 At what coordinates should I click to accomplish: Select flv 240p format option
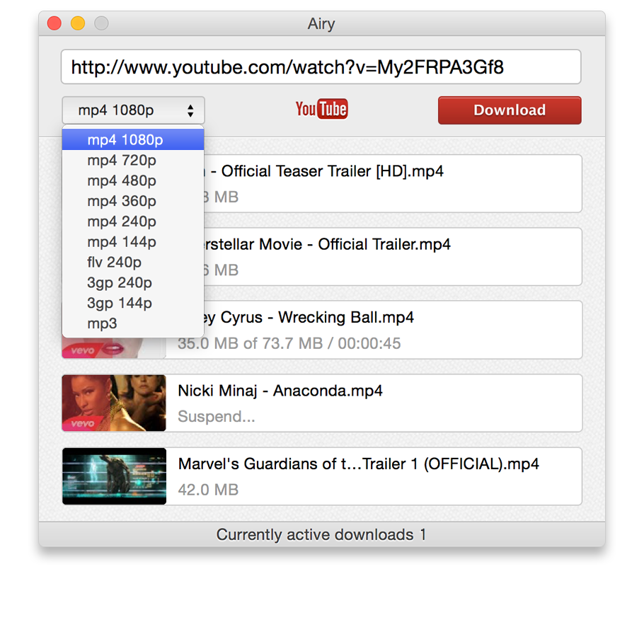point(133,262)
